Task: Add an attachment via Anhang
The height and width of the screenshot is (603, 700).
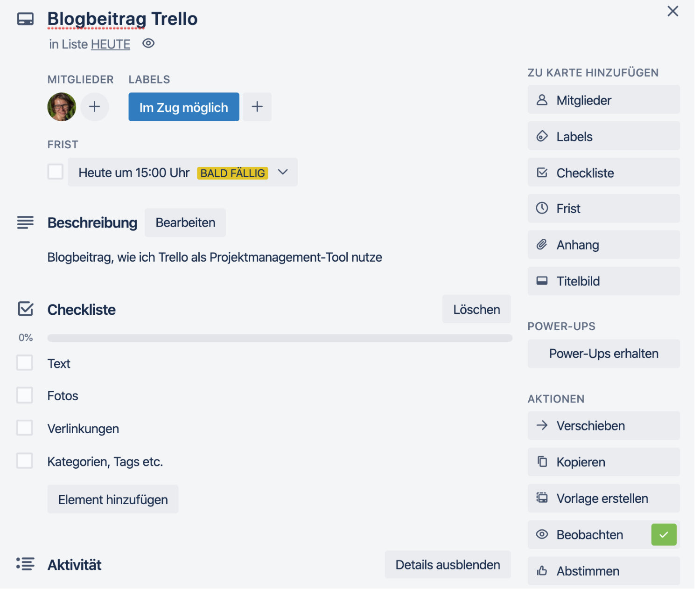Action: click(x=603, y=244)
